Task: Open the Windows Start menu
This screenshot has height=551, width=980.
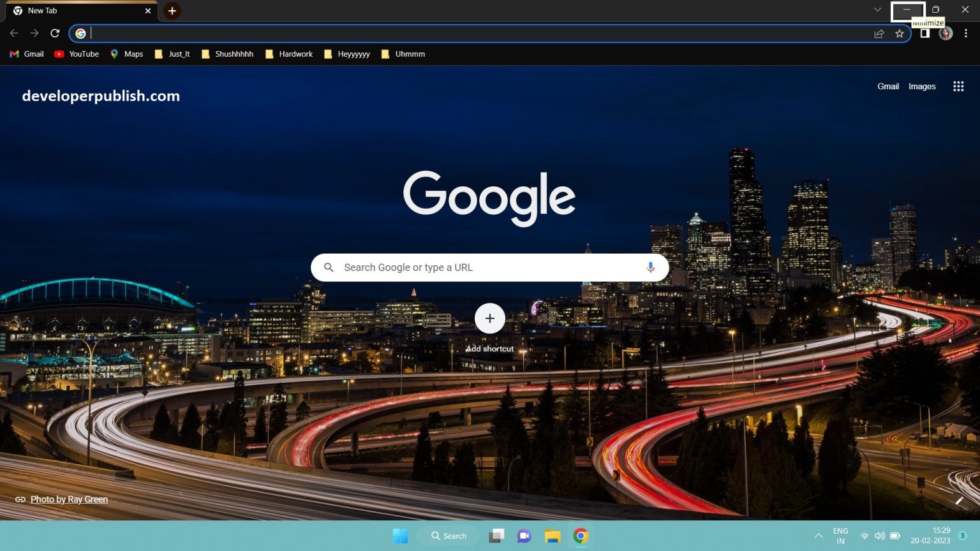Action: pyautogui.click(x=401, y=536)
